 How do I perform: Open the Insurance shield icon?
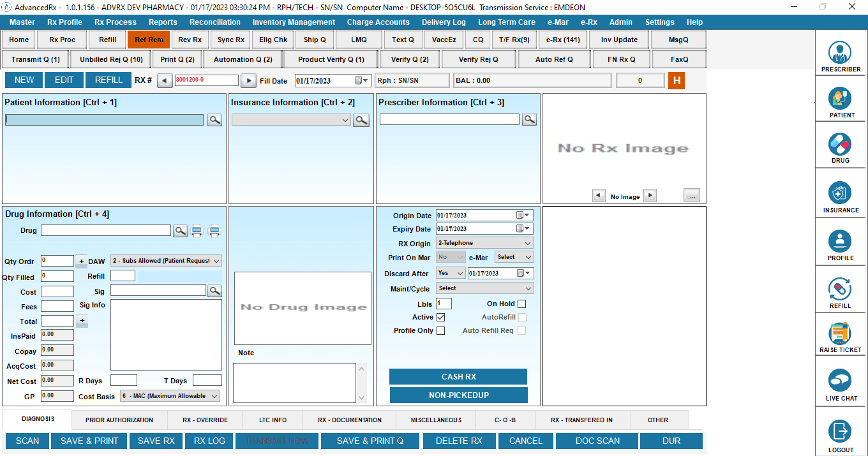[x=841, y=193]
